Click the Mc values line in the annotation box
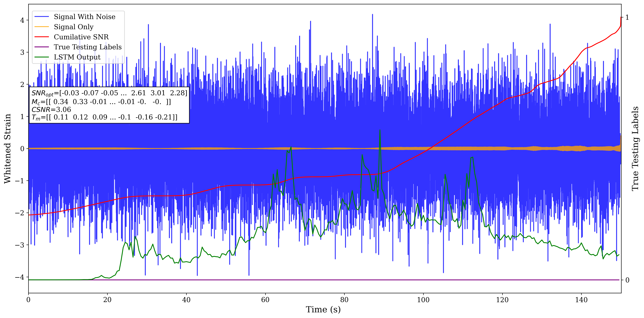Viewport: 644px width, 318px height. click(x=101, y=102)
